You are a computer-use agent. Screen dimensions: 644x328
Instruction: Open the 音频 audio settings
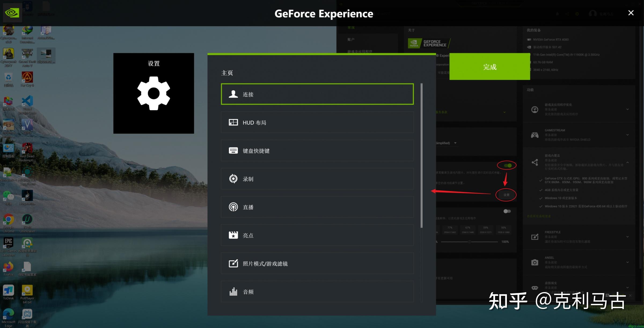(x=317, y=292)
